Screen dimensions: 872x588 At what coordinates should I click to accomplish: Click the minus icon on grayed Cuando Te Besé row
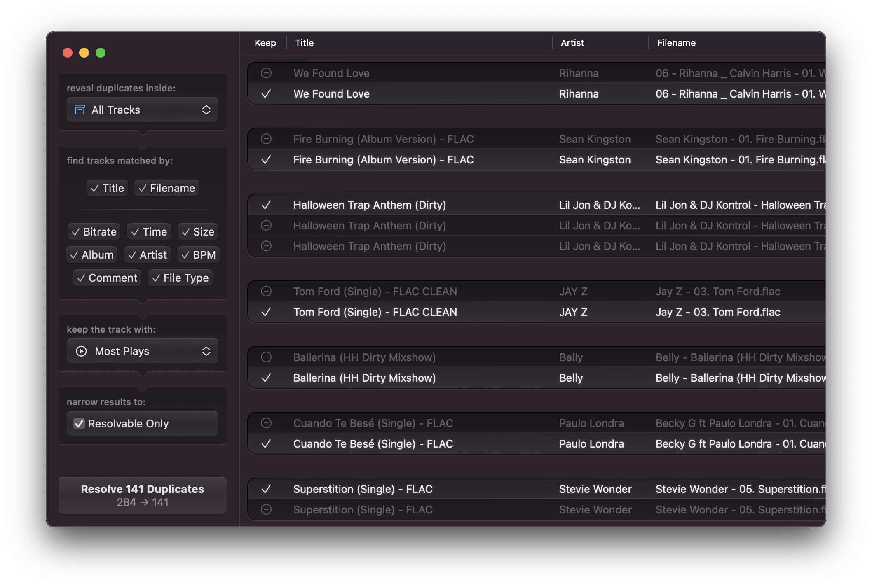pyautogui.click(x=266, y=423)
